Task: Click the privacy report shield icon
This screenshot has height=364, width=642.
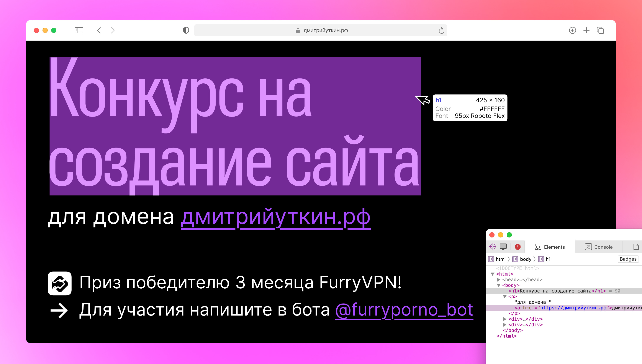Action: pyautogui.click(x=186, y=30)
